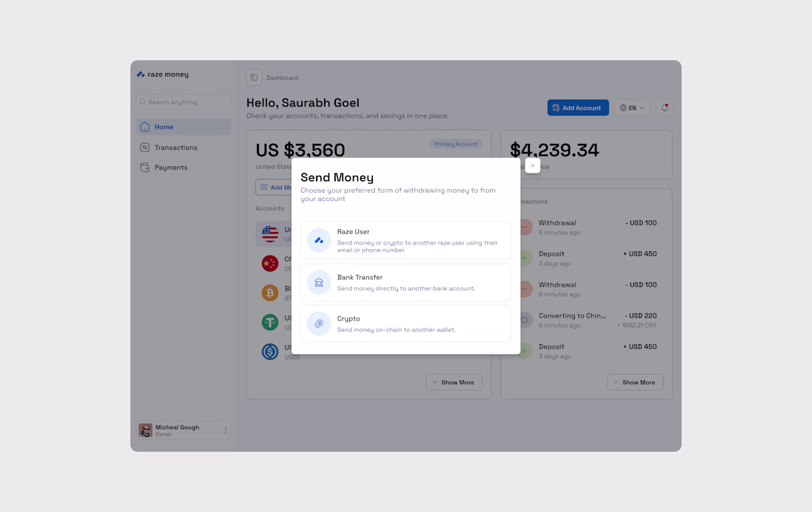Open Transactions in the sidebar
812x512 pixels.
[x=184, y=148]
